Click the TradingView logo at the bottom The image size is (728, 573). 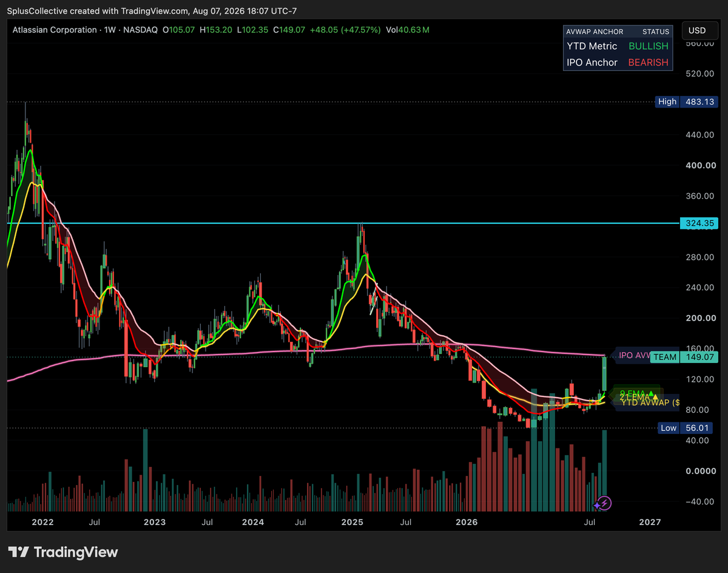64,552
